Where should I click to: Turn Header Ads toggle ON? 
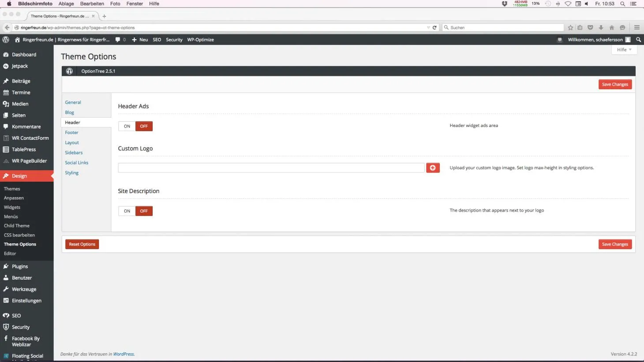127,126
